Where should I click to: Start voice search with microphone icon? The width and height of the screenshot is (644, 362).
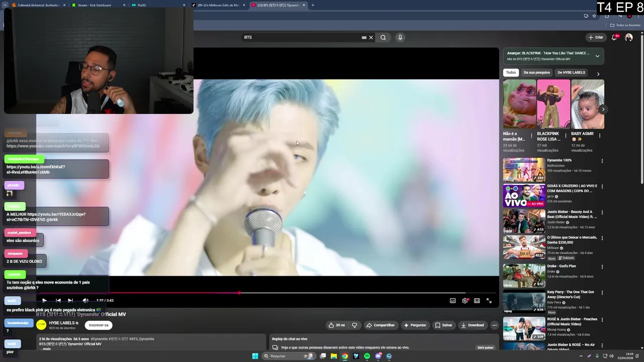400,37
